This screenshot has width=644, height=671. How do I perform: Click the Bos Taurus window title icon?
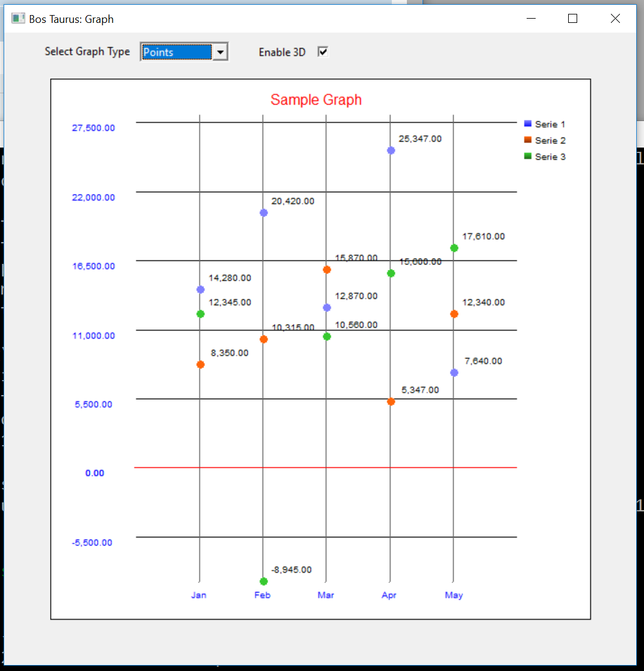18,19
